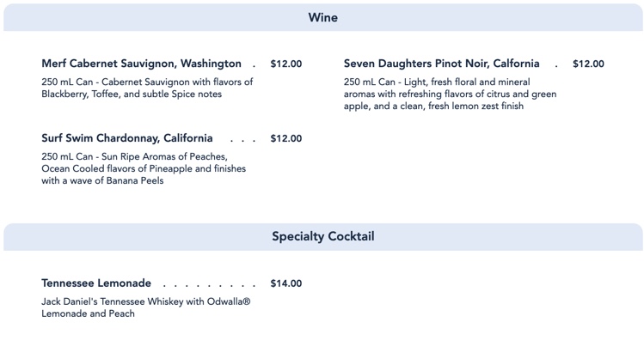The width and height of the screenshot is (644, 353).
Task: Click the Tennessee Lemonade description text
Action: 145,307
